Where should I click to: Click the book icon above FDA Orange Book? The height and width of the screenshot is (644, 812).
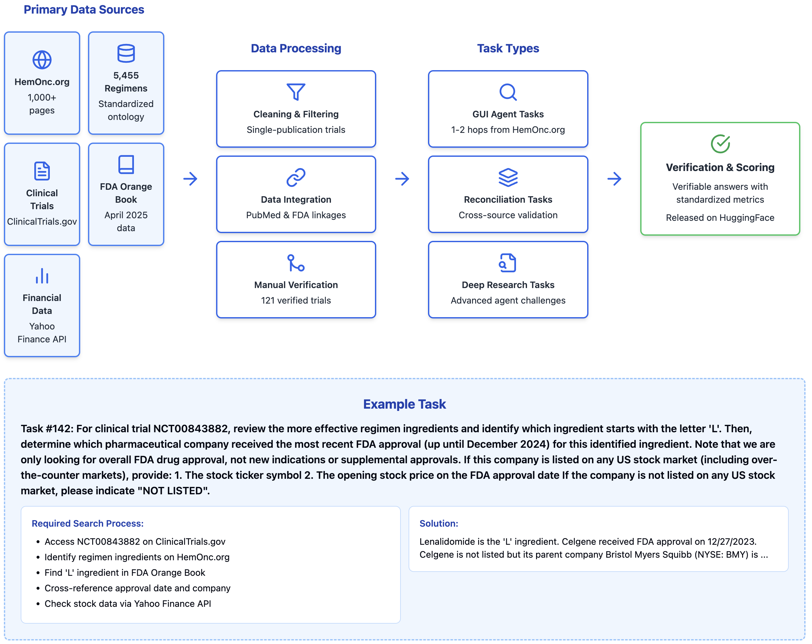126,165
